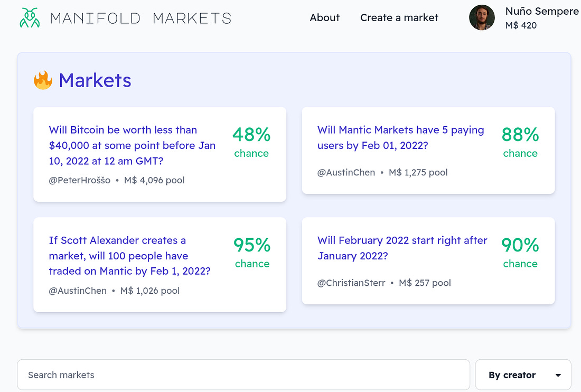This screenshot has width=581, height=392.
Task: Select Create a market in navigation
Action: [399, 18]
